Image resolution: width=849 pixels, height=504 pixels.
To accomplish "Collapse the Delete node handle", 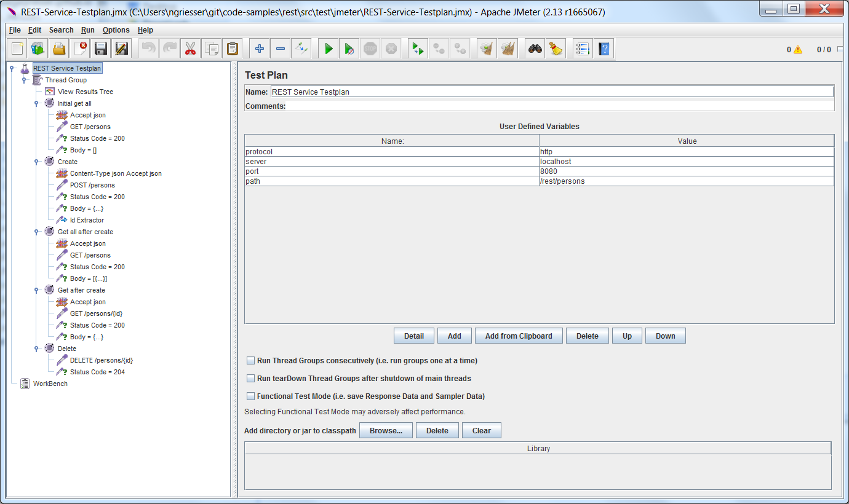I will (36, 348).
